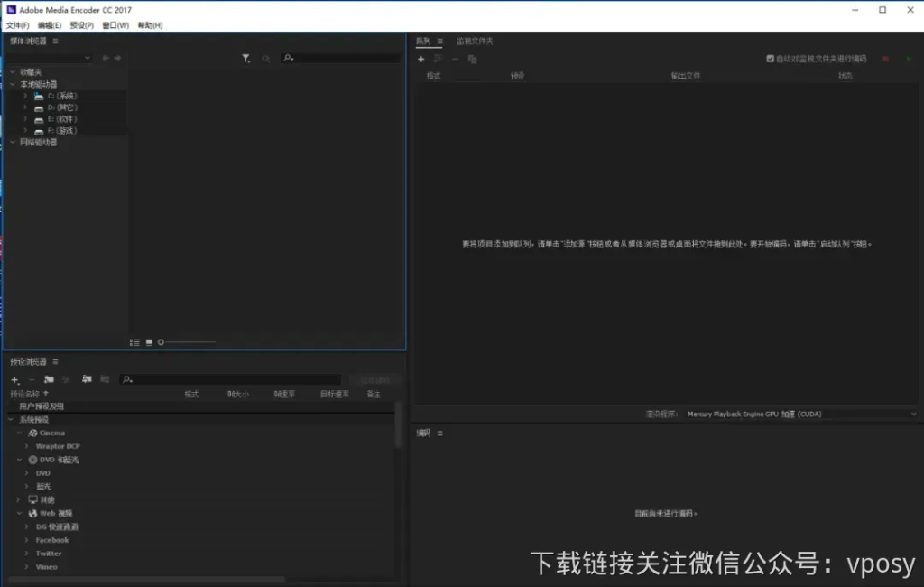Open the Media Browser panel menu icon

click(x=55, y=41)
